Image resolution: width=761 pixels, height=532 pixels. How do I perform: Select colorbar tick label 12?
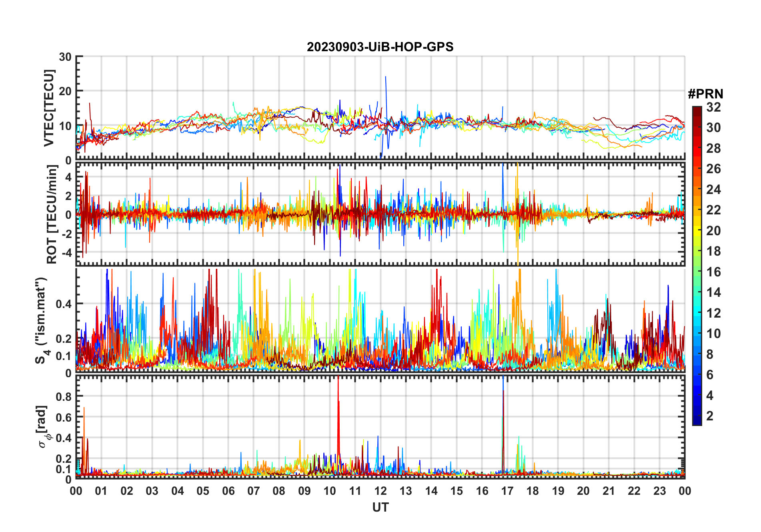(713, 313)
